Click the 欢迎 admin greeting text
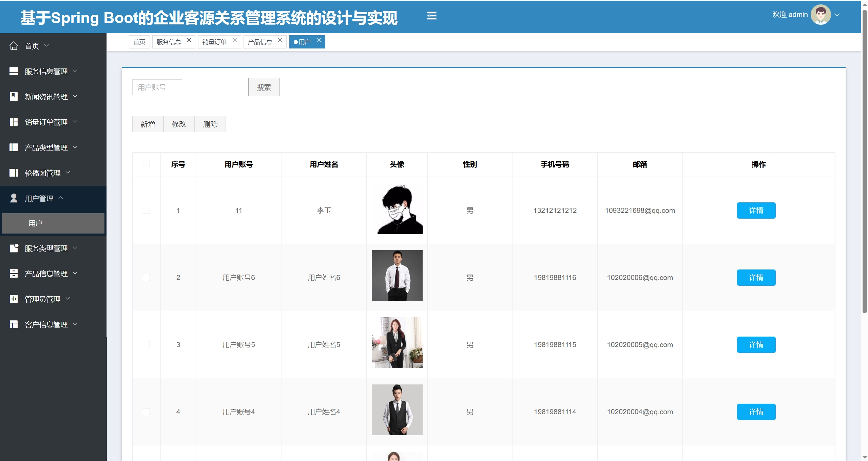 pyautogui.click(x=790, y=15)
